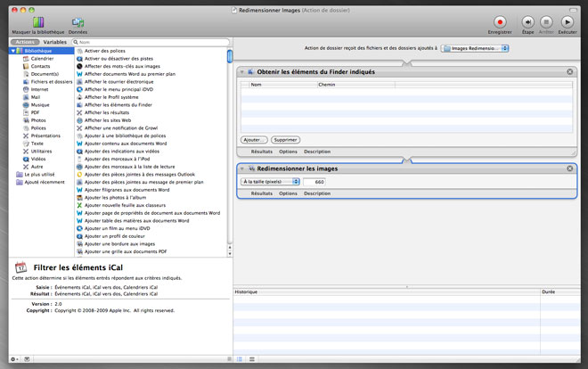
Task: Switch to the Variables tab
Action: tap(54, 42)
